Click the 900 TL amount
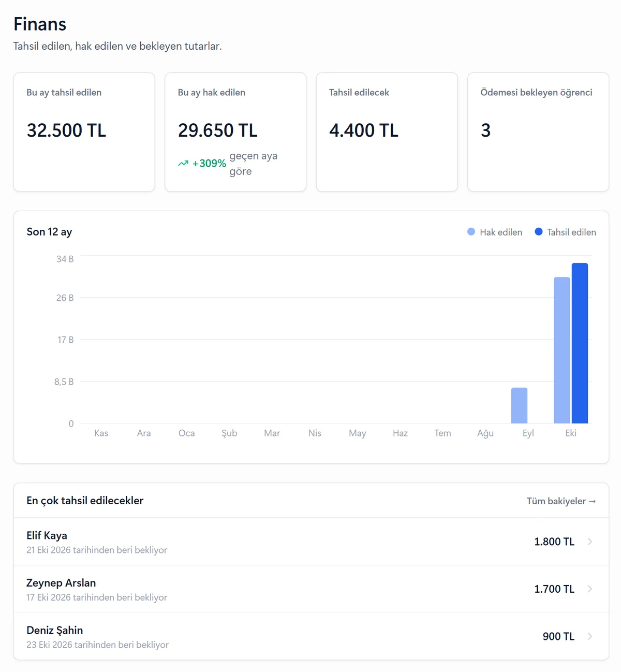 coord(559,636)
